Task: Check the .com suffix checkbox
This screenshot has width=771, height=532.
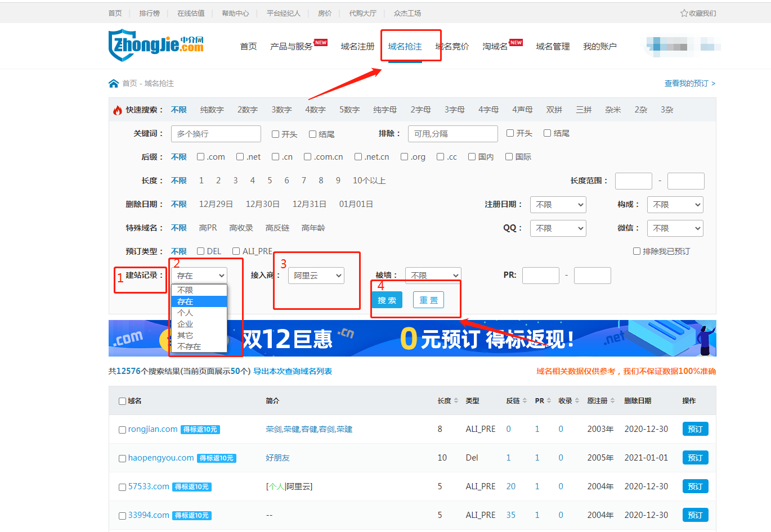Action: [x=201, y=157]
